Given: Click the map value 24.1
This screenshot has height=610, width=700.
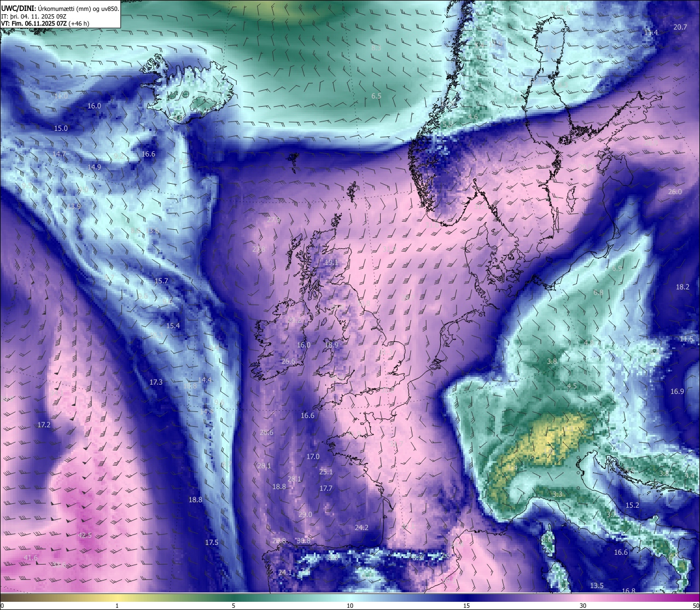Looking at the screenshot, I should [x=284, y=573].
